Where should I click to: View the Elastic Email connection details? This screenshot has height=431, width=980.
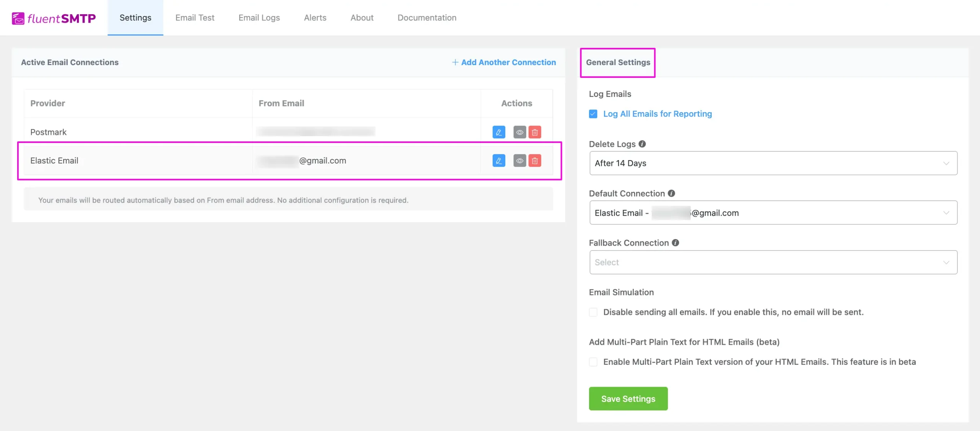coord(519,161)
